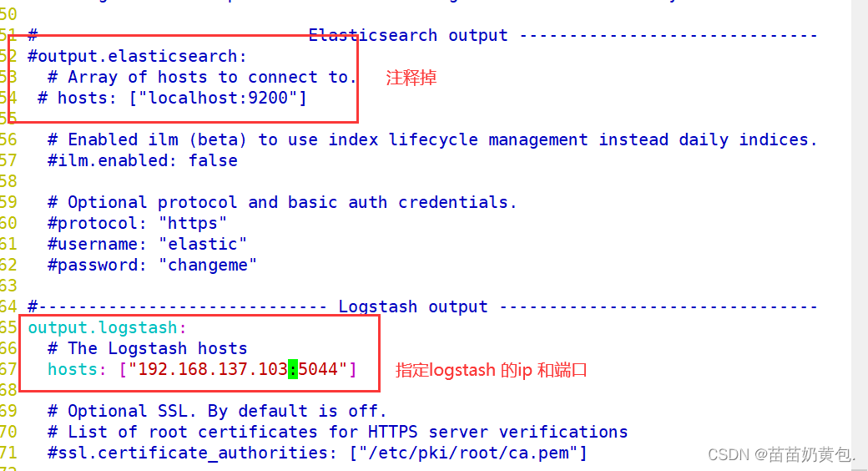Click the 'hosts:' key under output.logstash
Viewport: 868px width, 471px height.
coord(77,369)
